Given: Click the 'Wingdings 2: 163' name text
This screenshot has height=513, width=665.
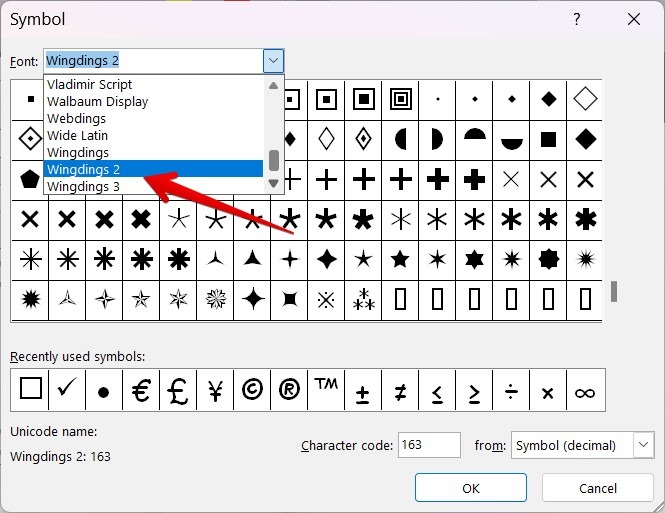Looking at the screenshot, I should [60, 457].
